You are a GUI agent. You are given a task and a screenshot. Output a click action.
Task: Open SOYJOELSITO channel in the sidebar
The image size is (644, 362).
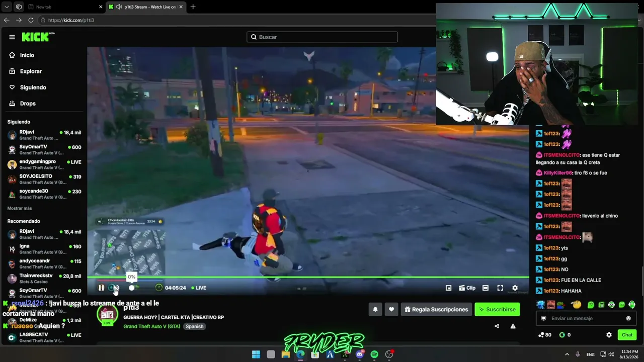[44, 179]
